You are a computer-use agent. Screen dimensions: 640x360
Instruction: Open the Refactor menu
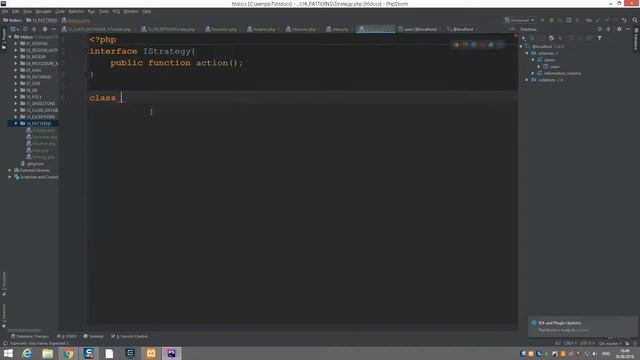pos(76,11)
